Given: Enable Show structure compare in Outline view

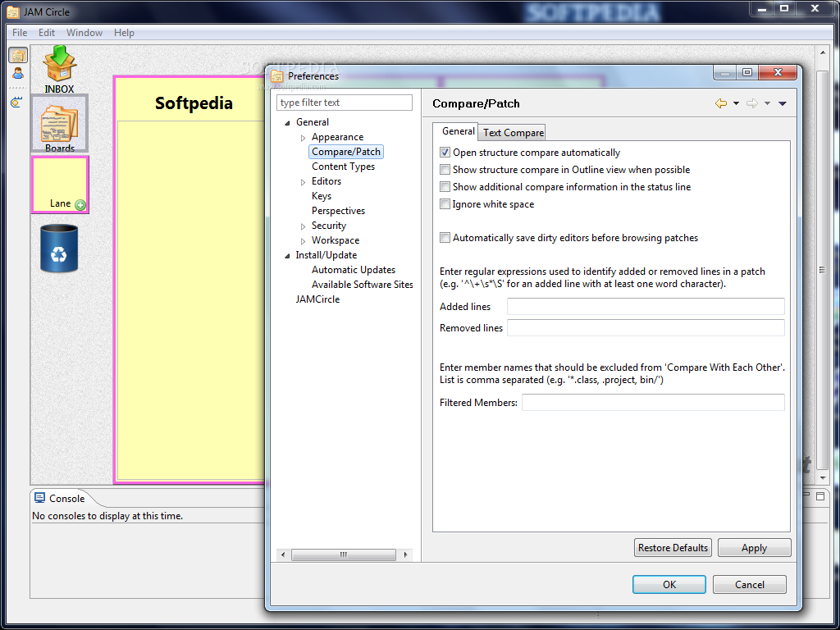Looking at the screenshot, I should click(x=445, y=170).
